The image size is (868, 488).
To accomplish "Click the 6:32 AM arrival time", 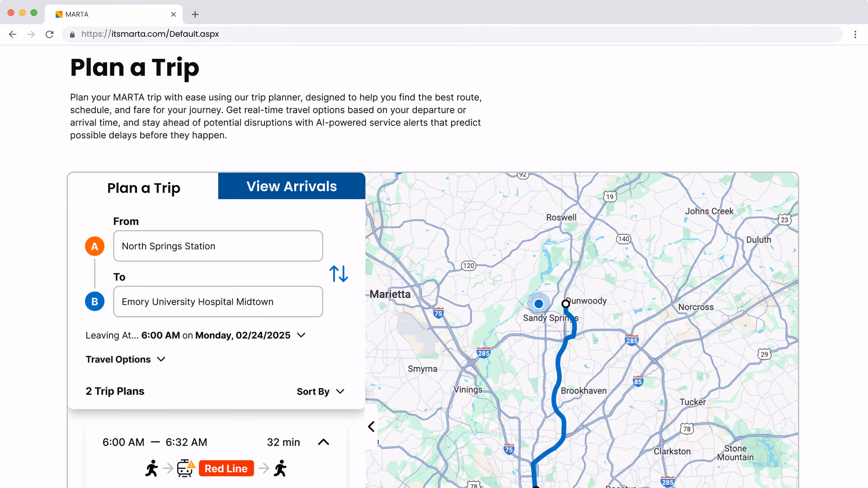I will coord(186,442).
